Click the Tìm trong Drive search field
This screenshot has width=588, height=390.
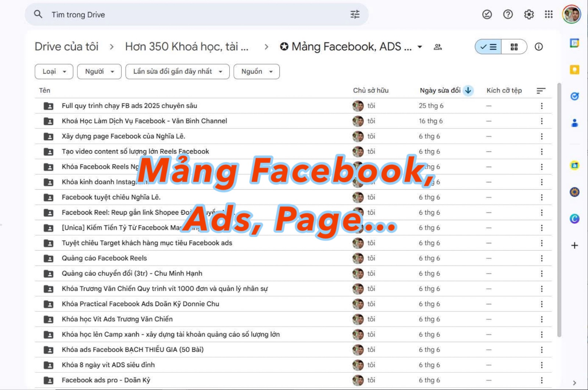(x=197, y=15)
